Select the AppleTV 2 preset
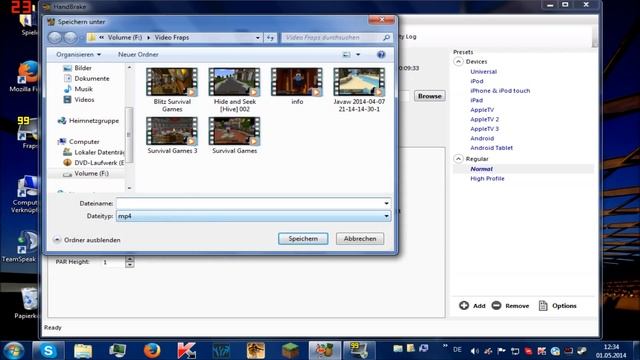Image resolution: width=640 pixels, height=360 pixels. click(x=484, y=120)
